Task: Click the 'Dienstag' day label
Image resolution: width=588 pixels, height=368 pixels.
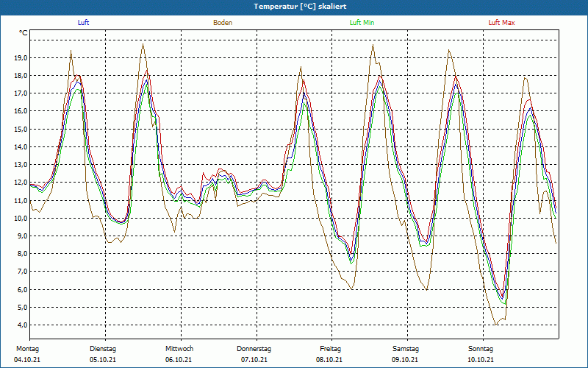Action: pos(103,349)
